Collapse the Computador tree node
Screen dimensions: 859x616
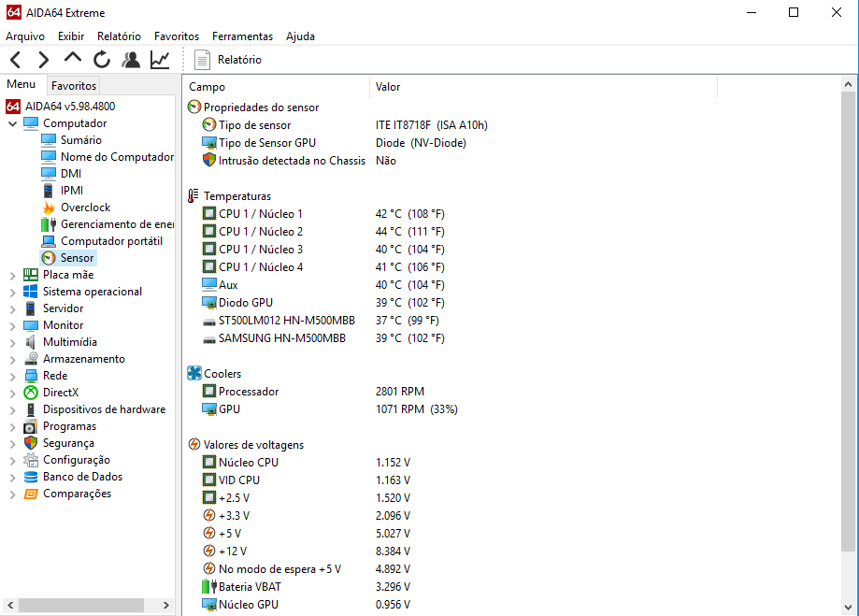tap(12, 123)
